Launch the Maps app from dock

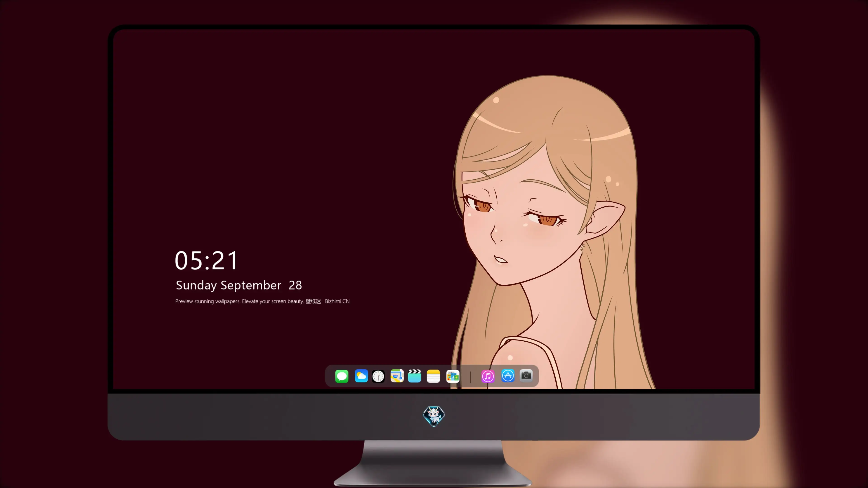397,376
